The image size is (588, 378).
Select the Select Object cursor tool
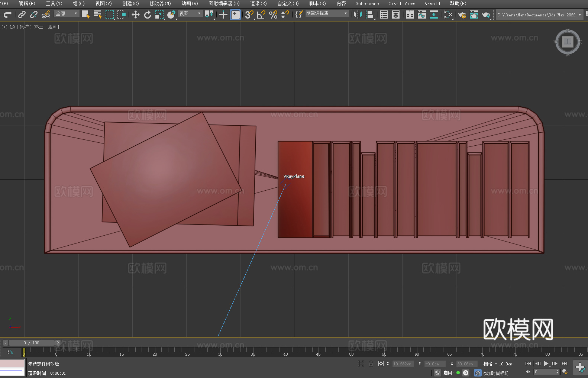[85, 14]
